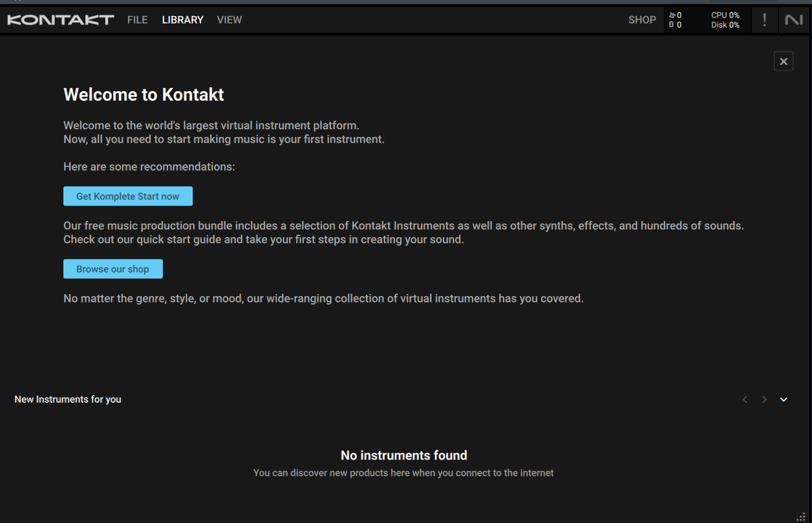812x523 pixels.
Task: Collapse New Instruments for you section
Action: (x=784, y=400)
